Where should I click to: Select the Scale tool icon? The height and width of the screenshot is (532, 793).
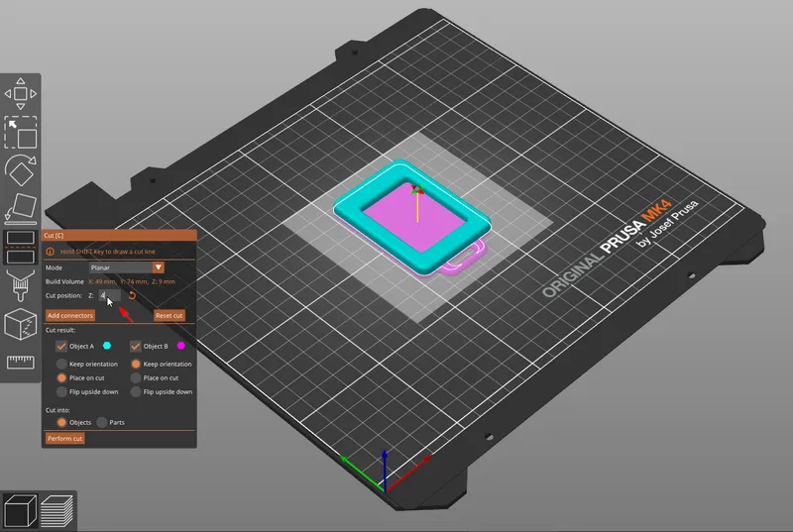20,133
